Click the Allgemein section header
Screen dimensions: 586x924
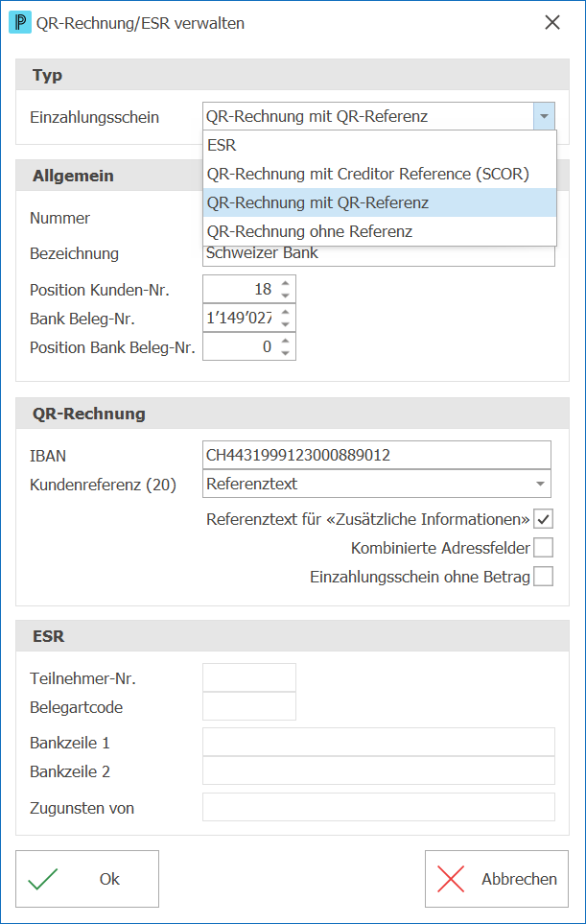click(x=109, y=176)
